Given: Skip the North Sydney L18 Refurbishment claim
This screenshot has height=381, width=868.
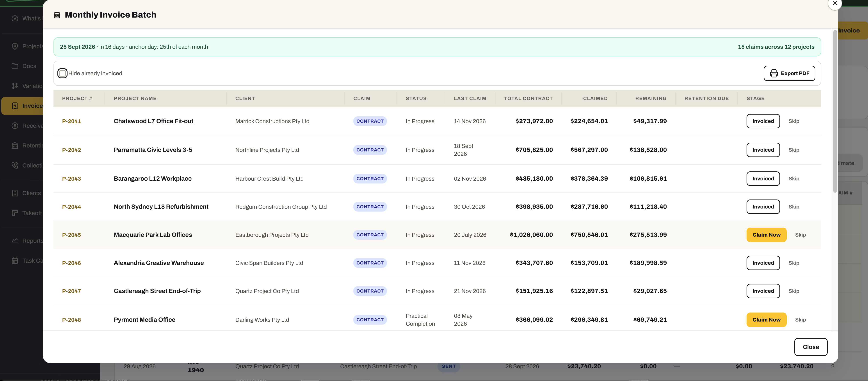Looking at the screenshot, I should 793,207.
